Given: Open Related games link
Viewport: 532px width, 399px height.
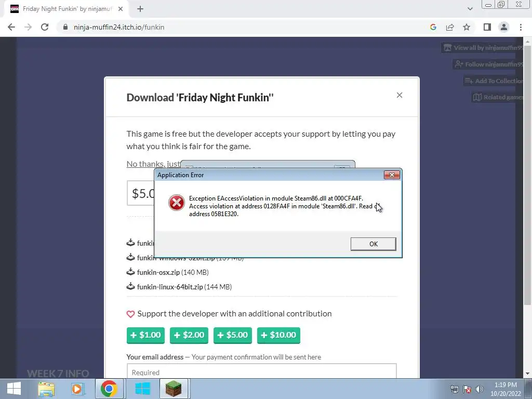Looking at the screenshot, I should tap(497, 97).
